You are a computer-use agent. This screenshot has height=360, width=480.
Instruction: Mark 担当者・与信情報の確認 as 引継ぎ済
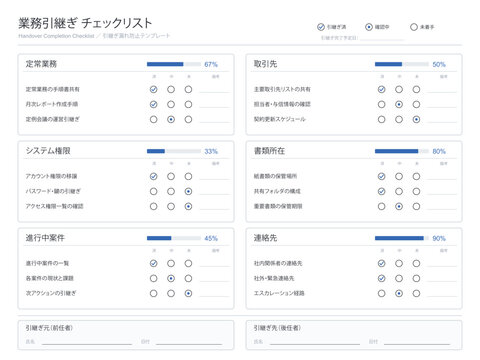pyautogui.click(x=381, y=104)
